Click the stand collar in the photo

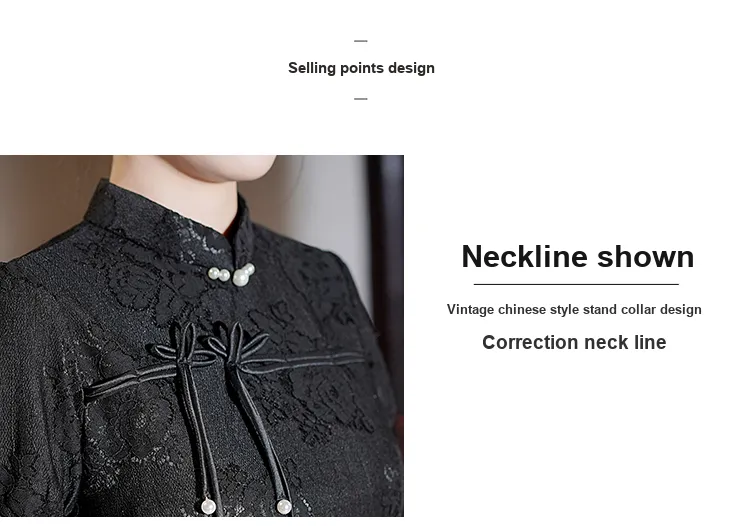pos(167,213)
